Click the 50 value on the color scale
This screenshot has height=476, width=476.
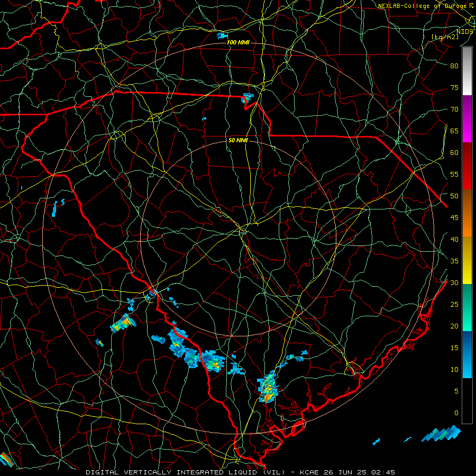(x=454, y=196)
